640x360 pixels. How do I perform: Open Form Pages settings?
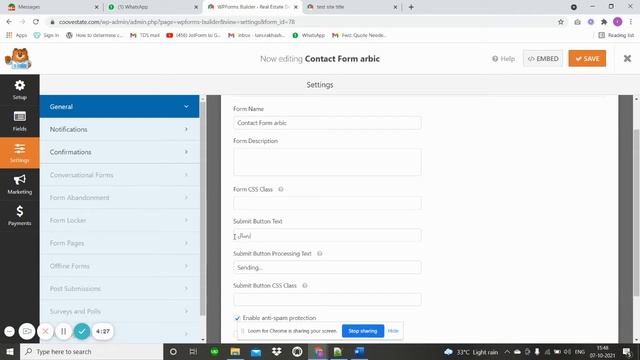[x=120, y=243]
